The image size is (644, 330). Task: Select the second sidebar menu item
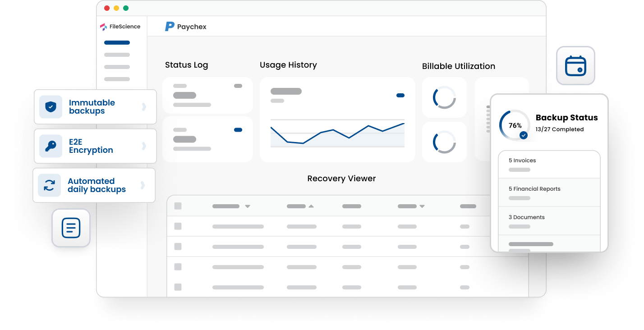(117, 55)
